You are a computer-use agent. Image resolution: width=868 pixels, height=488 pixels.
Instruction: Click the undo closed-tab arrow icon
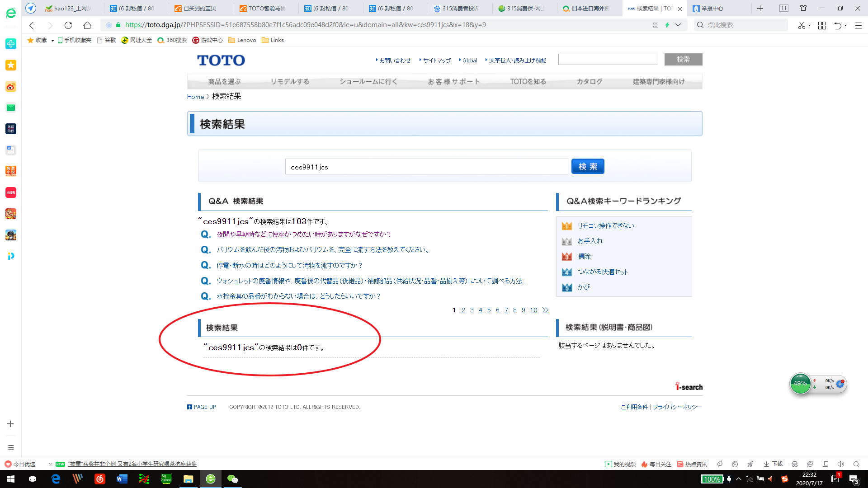coord(838,25)
